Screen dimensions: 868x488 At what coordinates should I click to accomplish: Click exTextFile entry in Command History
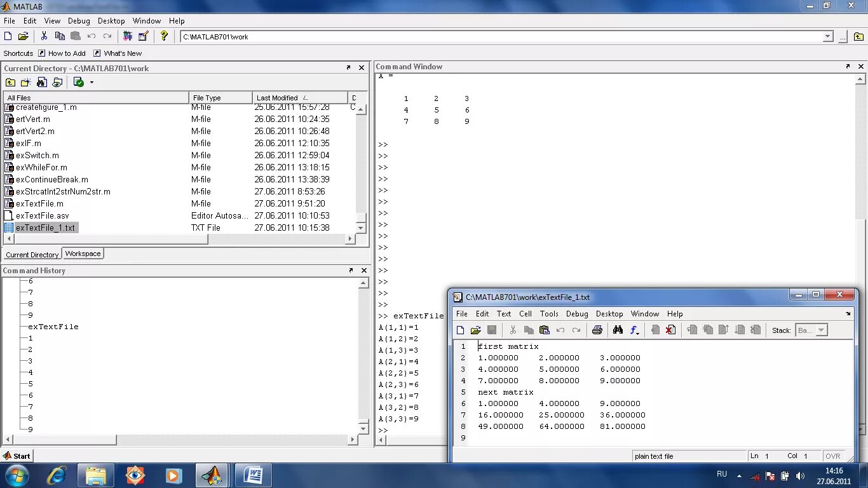53,327
